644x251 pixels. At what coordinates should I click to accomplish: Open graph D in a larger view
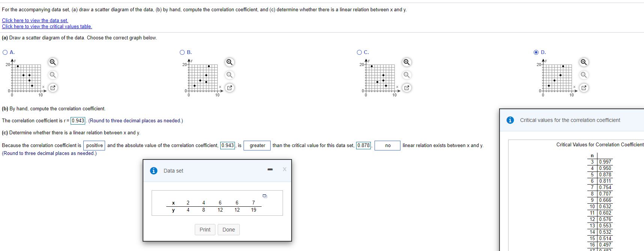click(x=584, y=88)
